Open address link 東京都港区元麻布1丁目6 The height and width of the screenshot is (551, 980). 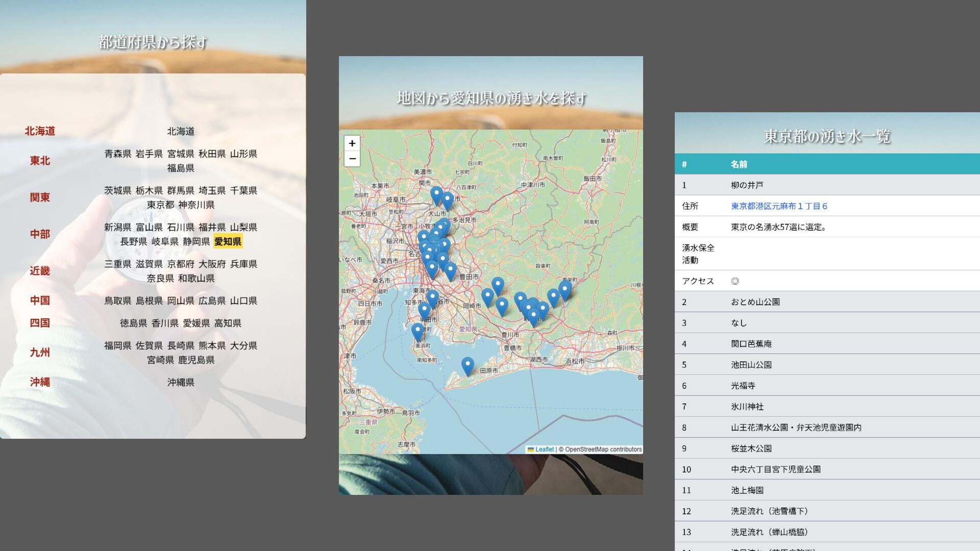pyautogui.click(x=779, y=206)
